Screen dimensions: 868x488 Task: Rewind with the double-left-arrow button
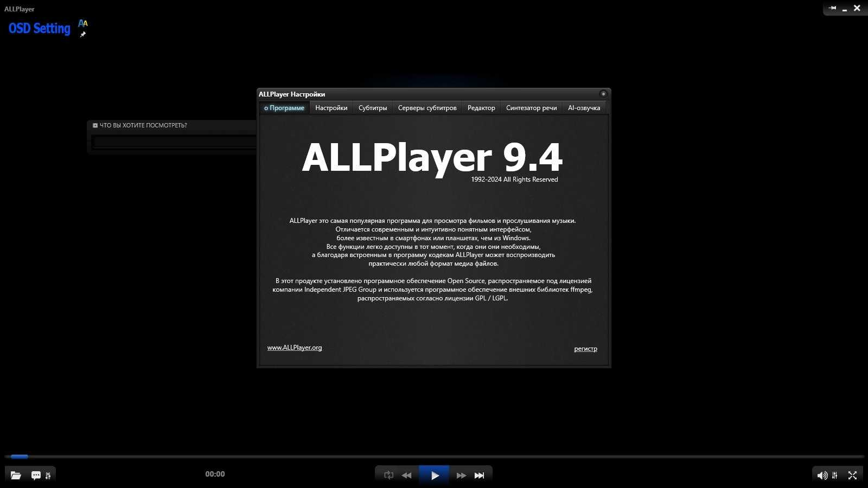pos(406,476)
